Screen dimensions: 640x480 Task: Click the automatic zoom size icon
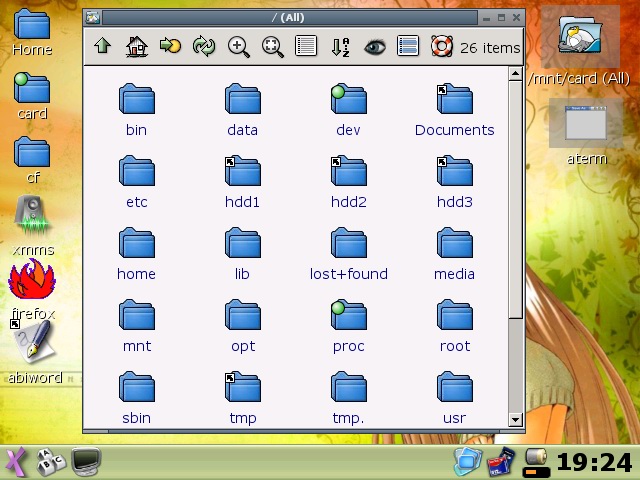pos(272,46)
